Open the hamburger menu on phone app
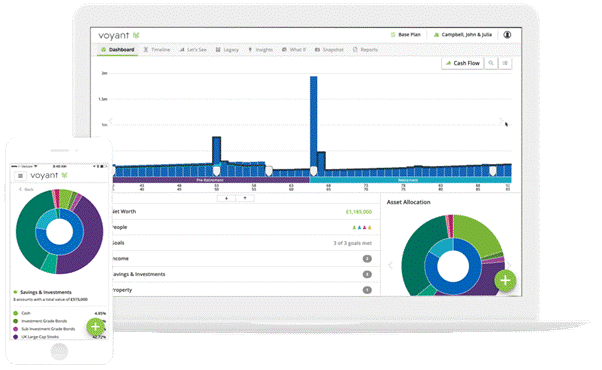Viewport: 602px width, 370px height. click(x=20, y=176)
